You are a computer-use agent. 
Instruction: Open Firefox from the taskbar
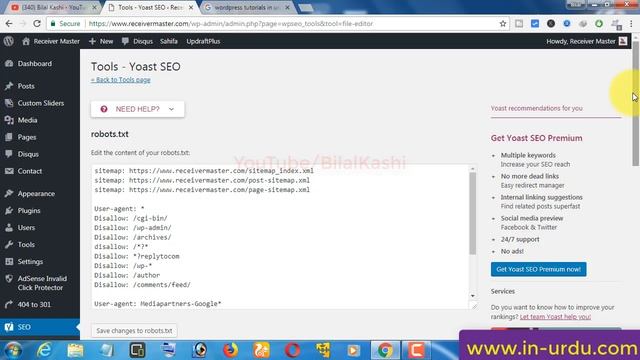pyautogui.click(x=230, y=350)
